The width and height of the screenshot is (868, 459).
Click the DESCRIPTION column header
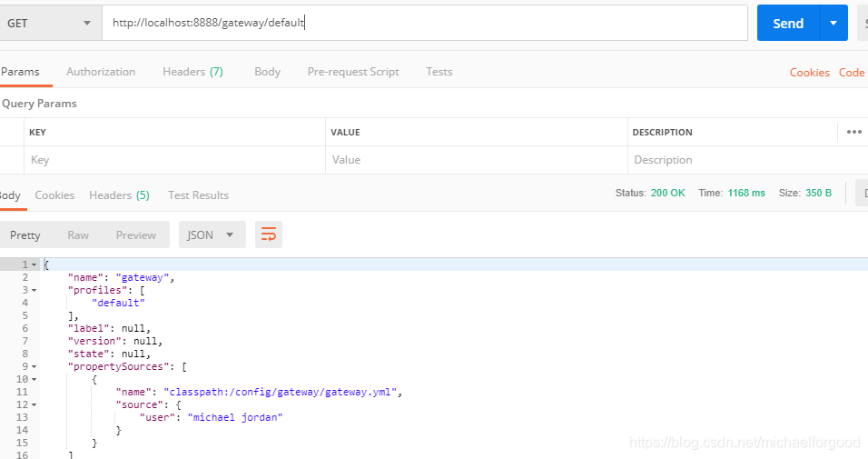coord(662,132)
